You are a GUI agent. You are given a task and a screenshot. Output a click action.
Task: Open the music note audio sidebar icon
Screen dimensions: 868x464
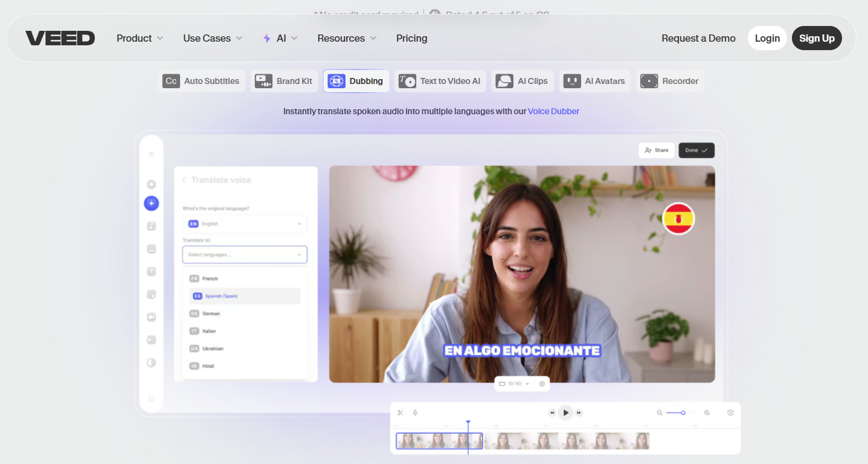pos(151,226)
